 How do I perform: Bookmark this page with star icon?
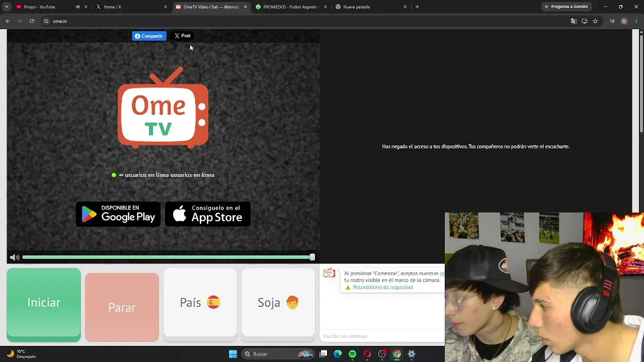(595, 21)
